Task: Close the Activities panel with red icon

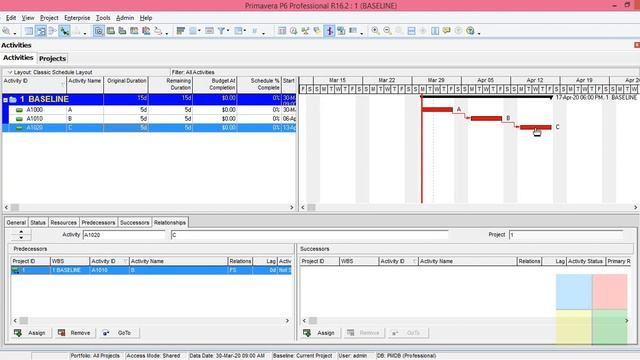Action: tap(637, 45)
